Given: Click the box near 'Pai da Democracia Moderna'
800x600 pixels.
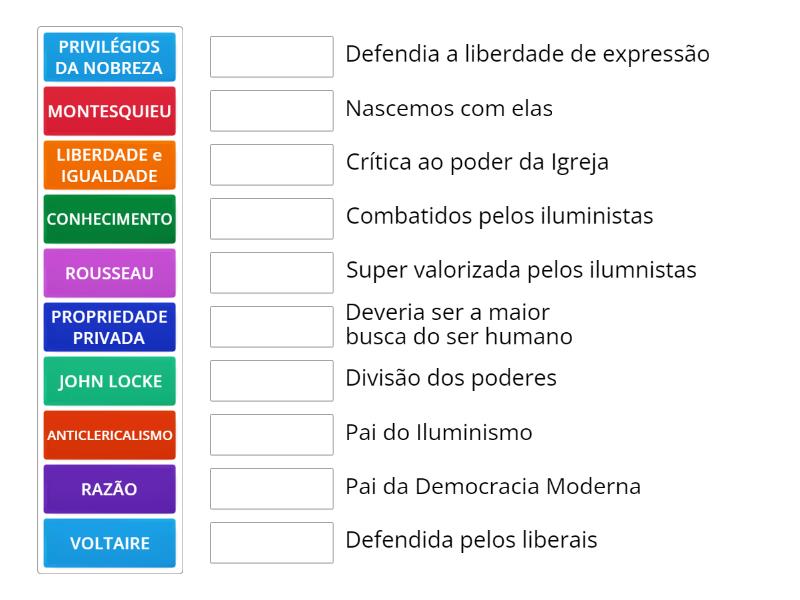Looking at the screenshot, I should pos(272,489).
